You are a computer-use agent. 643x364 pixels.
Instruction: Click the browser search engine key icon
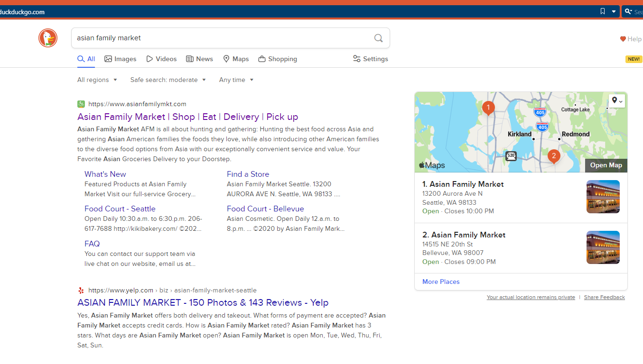[628, 11]
